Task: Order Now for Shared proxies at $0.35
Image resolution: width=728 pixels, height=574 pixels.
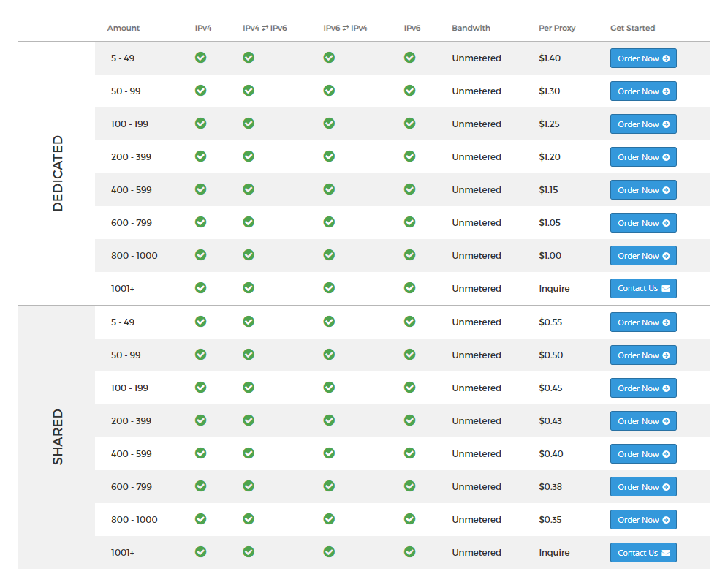Action: pyautogui.click(x=643, y=519)
